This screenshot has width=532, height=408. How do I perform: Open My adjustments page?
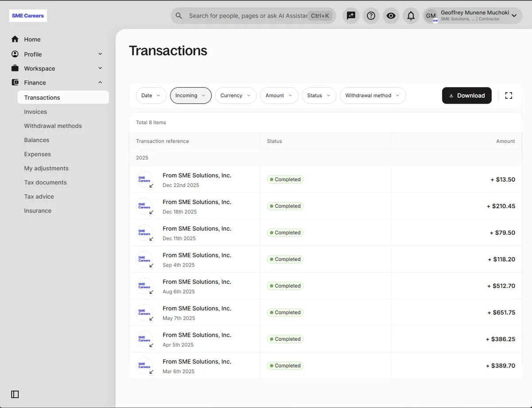(46, 168)
